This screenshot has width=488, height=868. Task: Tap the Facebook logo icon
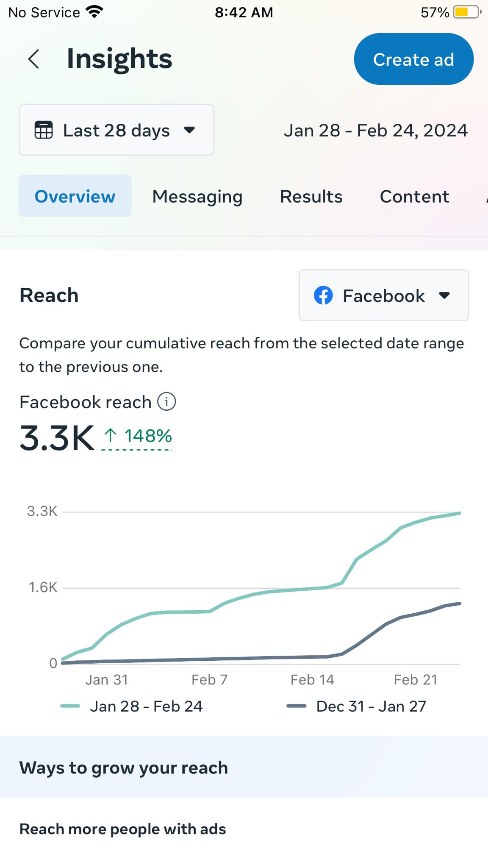click(x=323, y=295)
